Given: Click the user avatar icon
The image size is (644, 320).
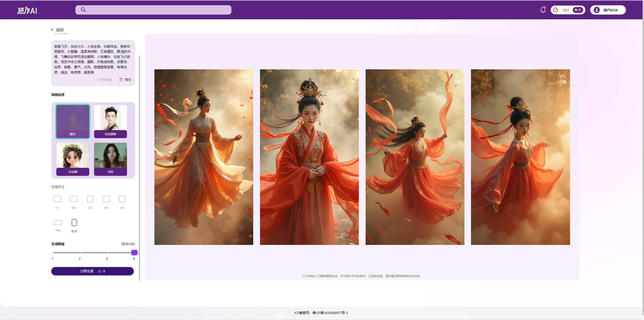Looking at the screenshot, I should point(596,10).
